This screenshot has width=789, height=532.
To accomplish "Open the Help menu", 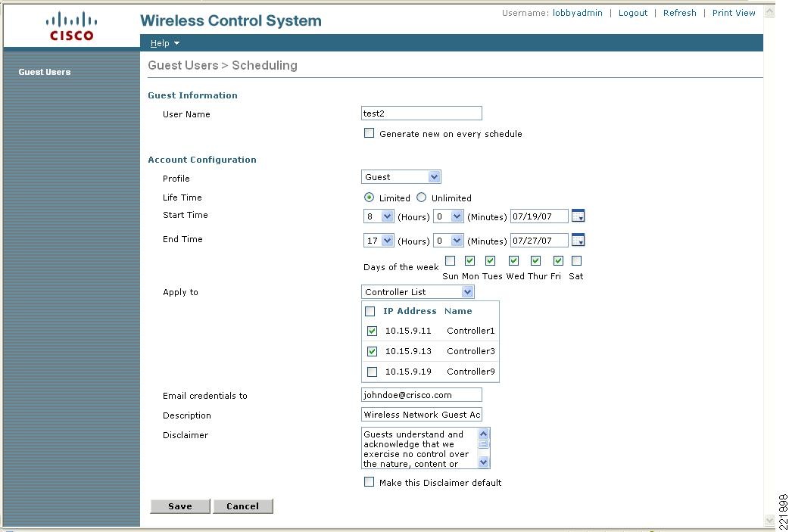I will [164, 43].
